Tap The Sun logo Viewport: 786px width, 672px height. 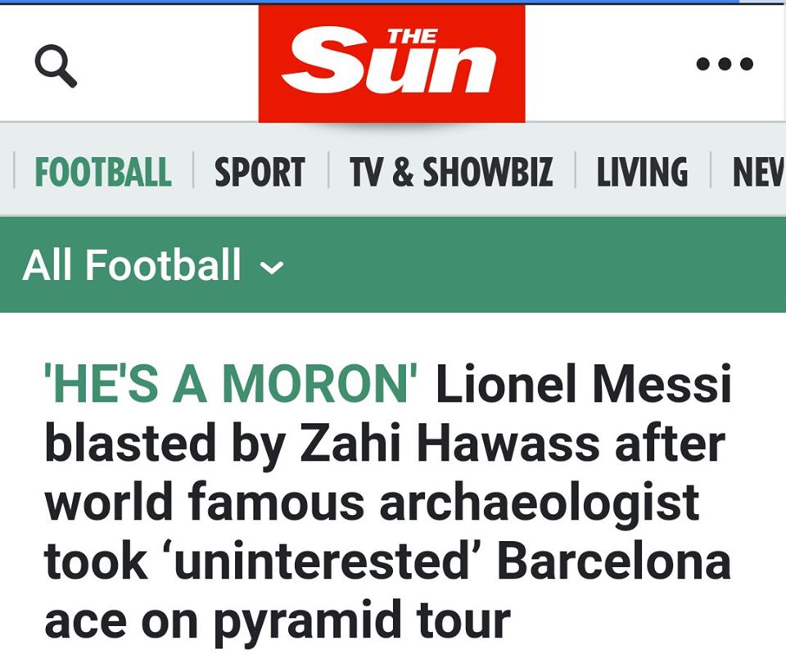(x=391, y=64)
